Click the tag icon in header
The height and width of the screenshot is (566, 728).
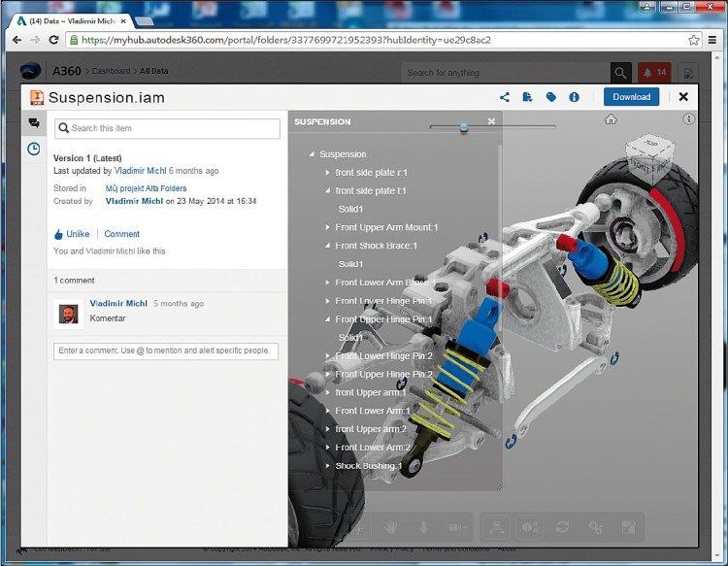pos(551,97)
